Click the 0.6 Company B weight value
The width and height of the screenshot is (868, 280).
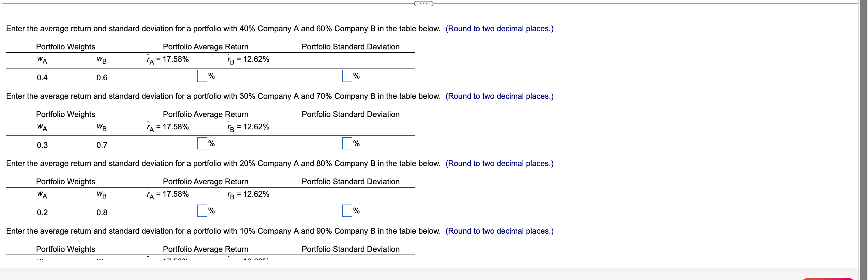(x=102, y=78)
